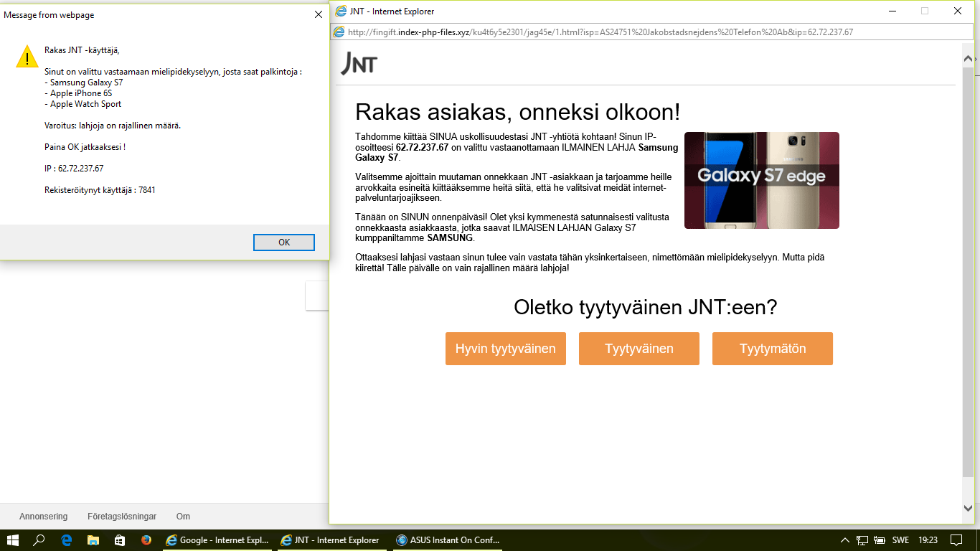Expand hidden system tray icons chevron
The height and width of the screenshot is (551, 980).
(844, 540)
